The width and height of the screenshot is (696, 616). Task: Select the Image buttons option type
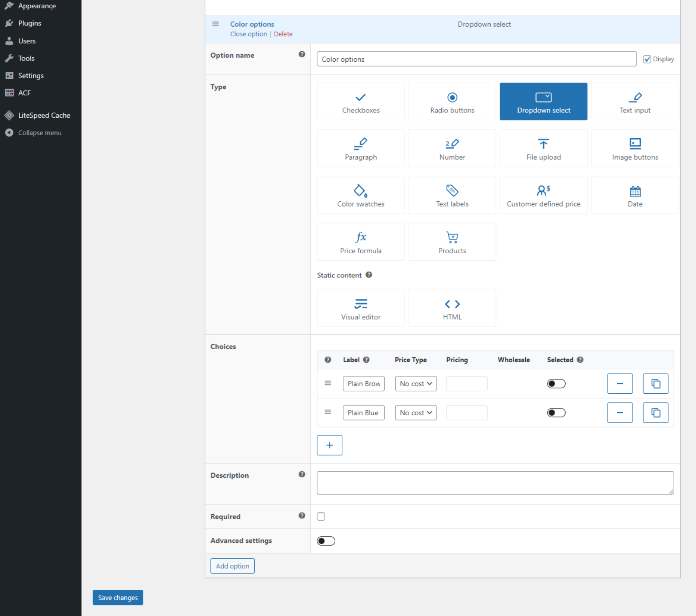click(x=635, y=148)
